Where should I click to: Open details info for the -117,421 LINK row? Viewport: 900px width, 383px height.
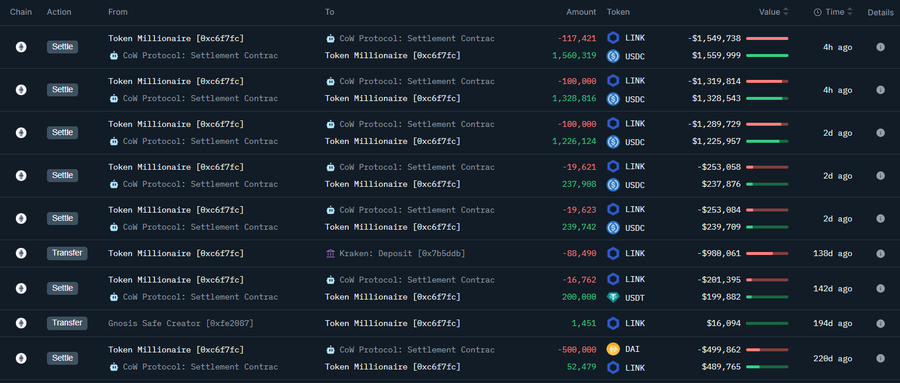coord(880,47)
